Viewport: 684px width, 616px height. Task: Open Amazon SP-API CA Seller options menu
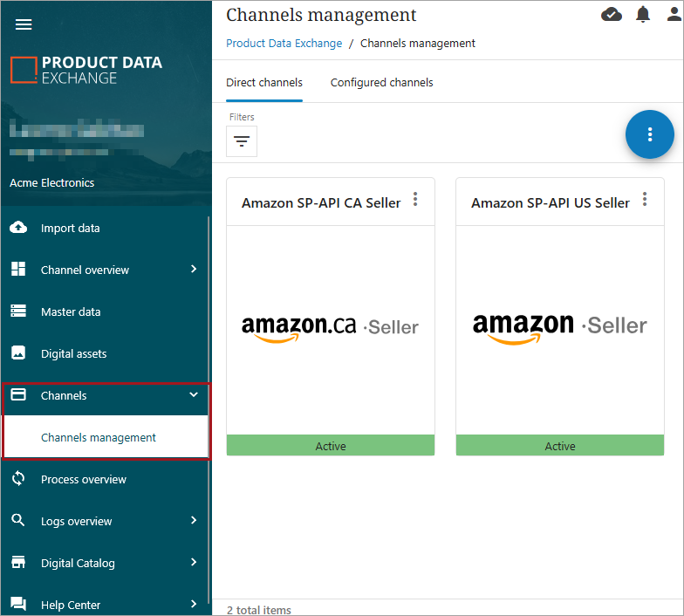click(x=415, y=200)
